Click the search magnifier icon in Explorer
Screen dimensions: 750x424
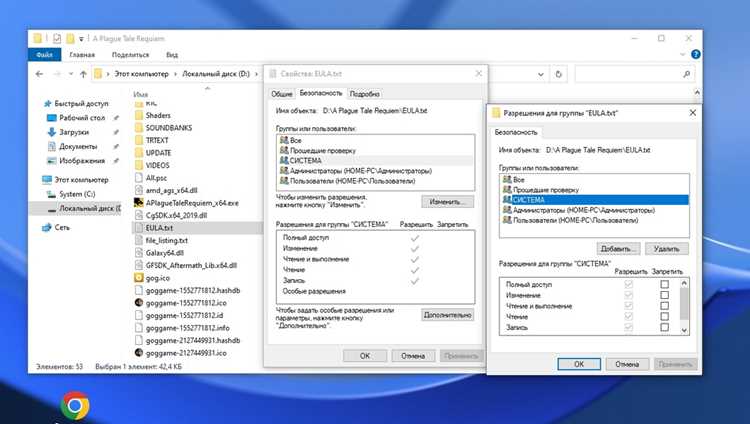pyautogui.click(x=686, y=74)
